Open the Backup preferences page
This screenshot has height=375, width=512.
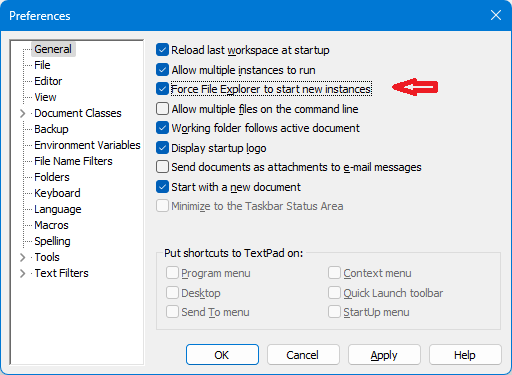pyautogui.click(x=51, y=129)
